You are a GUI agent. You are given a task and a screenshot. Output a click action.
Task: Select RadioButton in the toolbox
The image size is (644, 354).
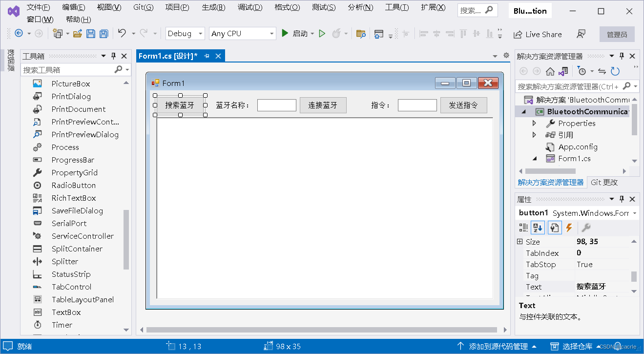click(x=74, y=185)
